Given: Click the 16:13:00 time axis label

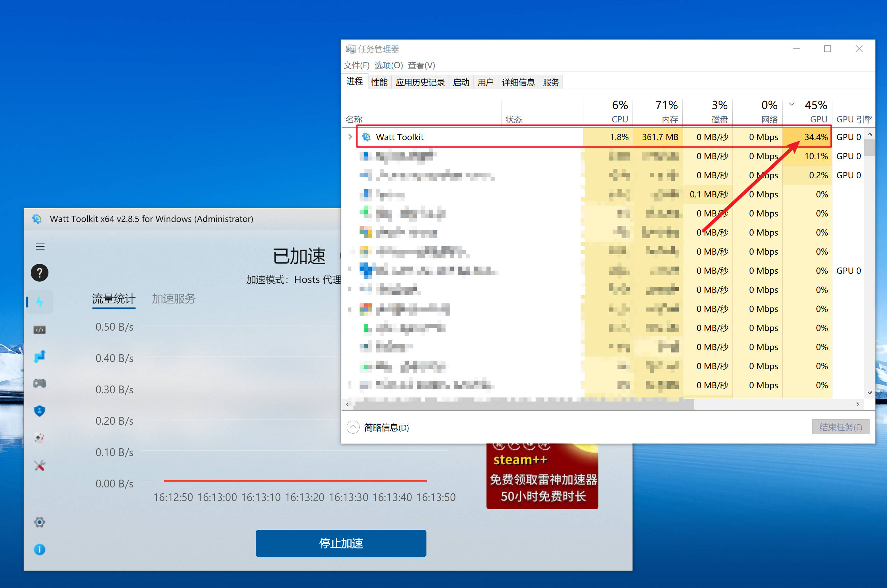Looking at the screenshot, I should click(217, 497).
